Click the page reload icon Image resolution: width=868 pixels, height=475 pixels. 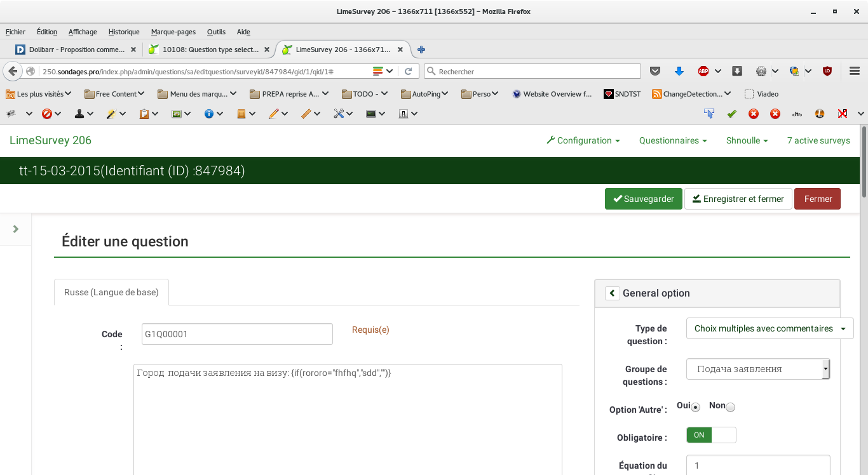click(409, 71)
